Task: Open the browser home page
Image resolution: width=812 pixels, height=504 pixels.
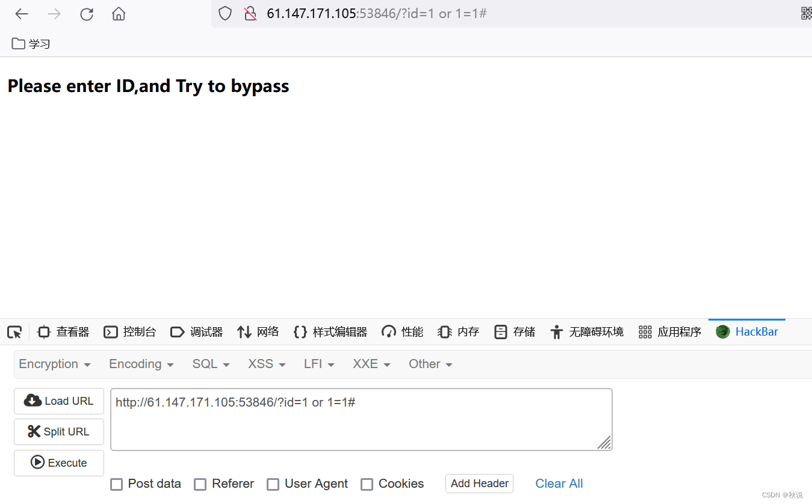Action: coord(119,14)
